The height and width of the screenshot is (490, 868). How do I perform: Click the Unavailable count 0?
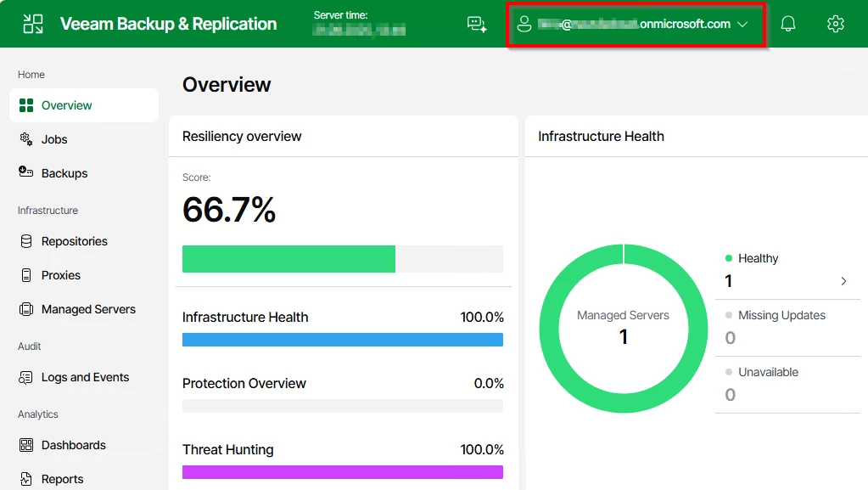pyautogui.click(x=731, y=395)
